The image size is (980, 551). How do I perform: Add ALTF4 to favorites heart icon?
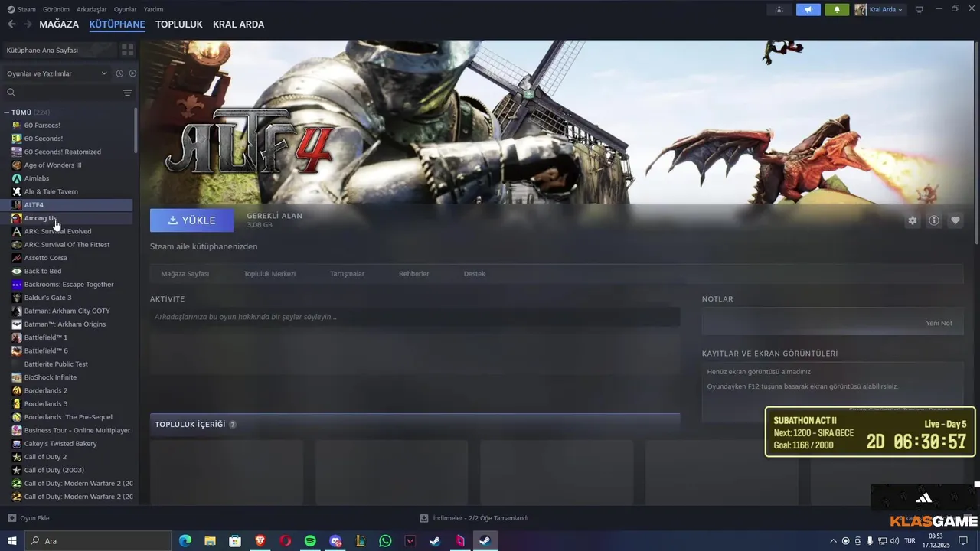(955, 220)
